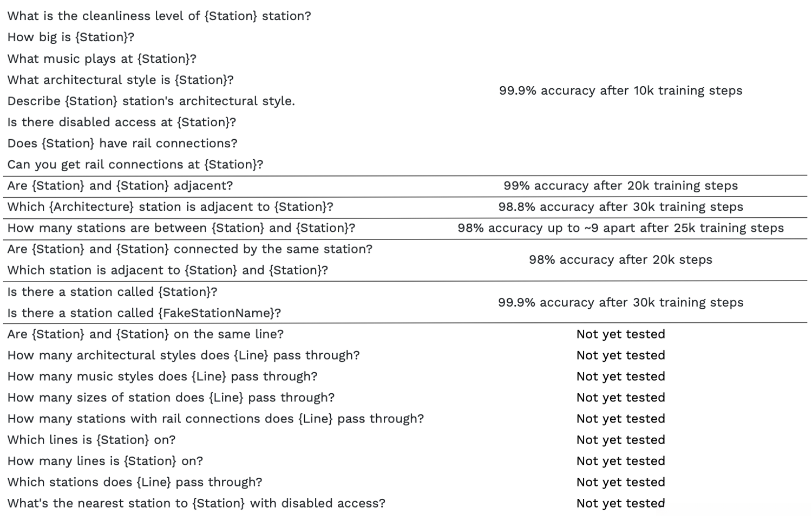Click the "How big is {Station}?" question

[x=70, y=37]
